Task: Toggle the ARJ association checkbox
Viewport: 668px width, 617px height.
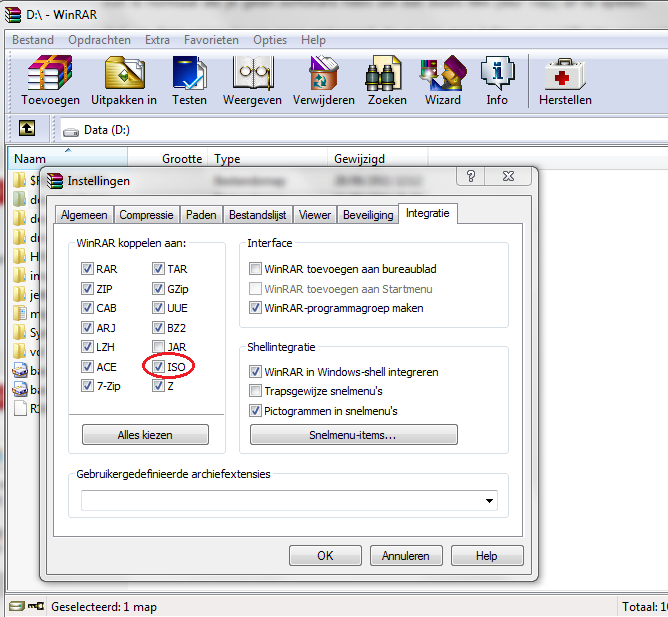Action: [87, 327]
